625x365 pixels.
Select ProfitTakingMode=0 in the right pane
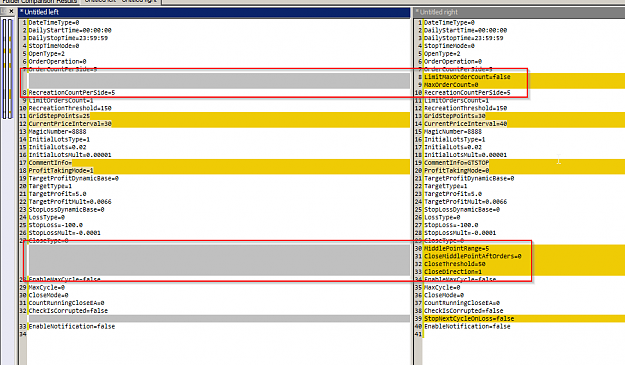(x=456, y=171)
